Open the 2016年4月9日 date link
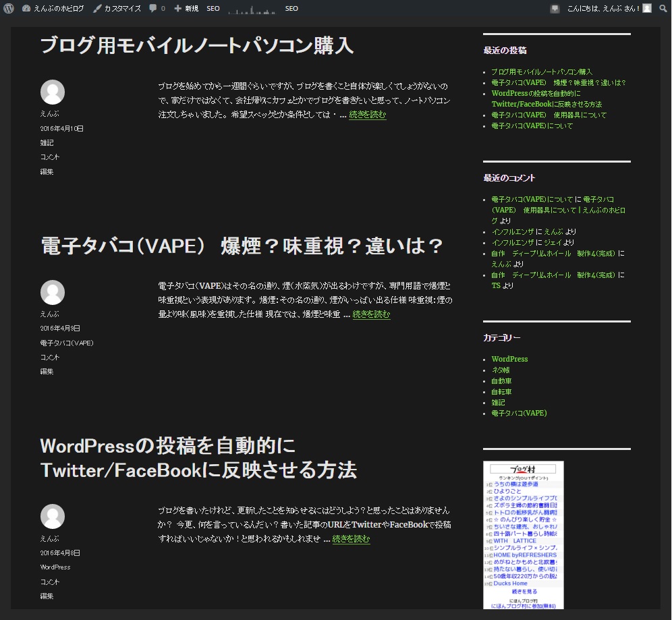The image size is (672, 620). pyautogui.click(x=60, y=328)
